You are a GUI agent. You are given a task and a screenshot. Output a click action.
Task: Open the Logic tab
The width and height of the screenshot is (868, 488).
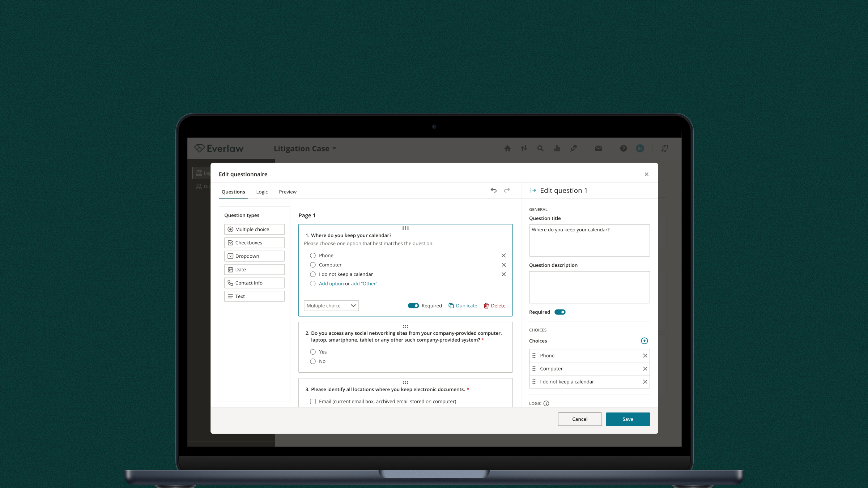[261, 192]
